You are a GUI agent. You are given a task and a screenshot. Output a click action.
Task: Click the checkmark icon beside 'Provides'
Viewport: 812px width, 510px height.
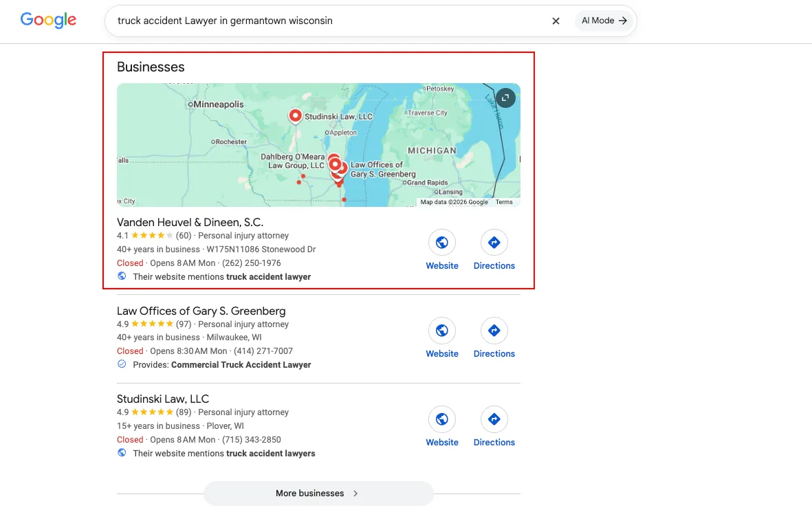122,364
